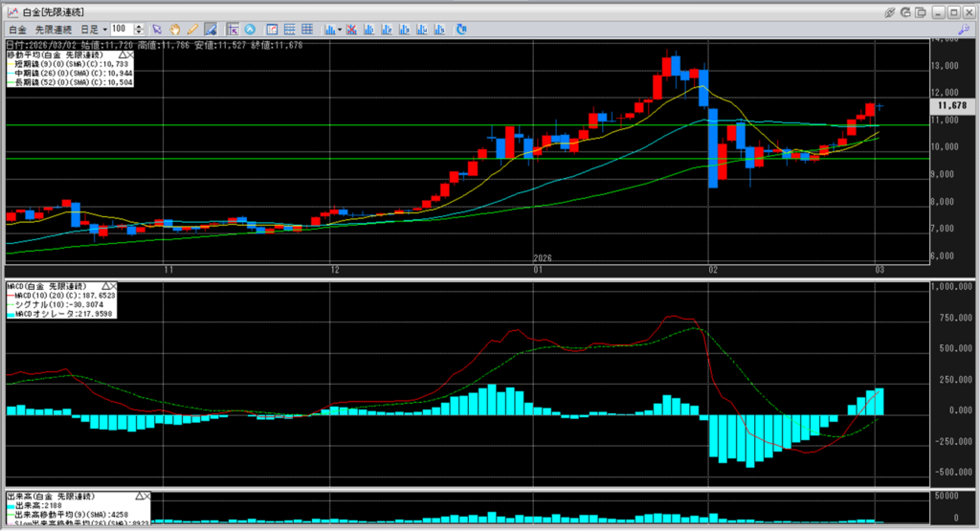The width and height of the screenshot is (980, 531).
Task: Click the link chain icon in title bar
Action: [x=890, y=11]
